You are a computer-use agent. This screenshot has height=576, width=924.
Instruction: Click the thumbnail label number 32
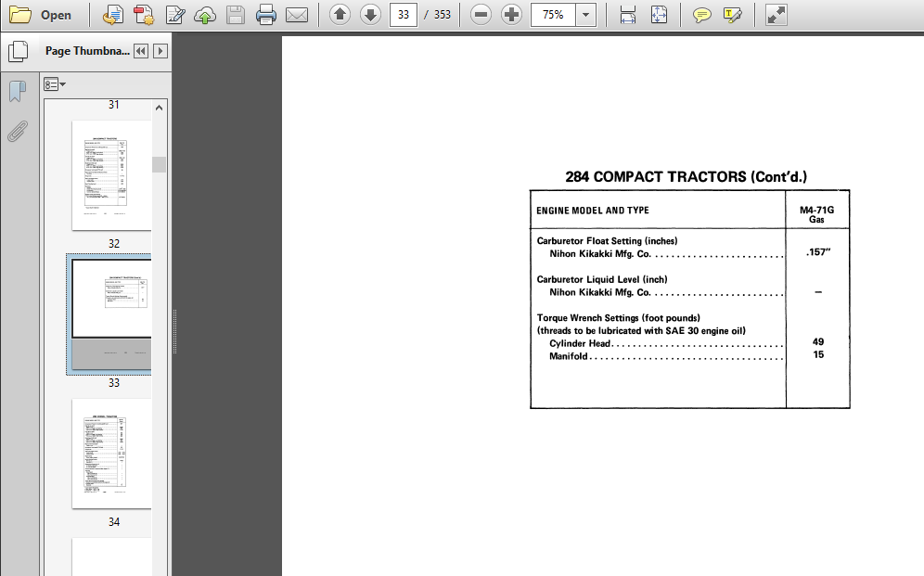pyautogui.click(x=114, y=244)
